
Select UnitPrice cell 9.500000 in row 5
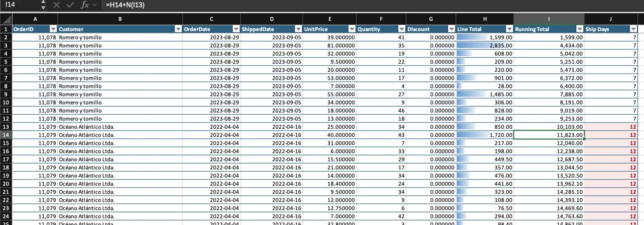tap(329, 62)
